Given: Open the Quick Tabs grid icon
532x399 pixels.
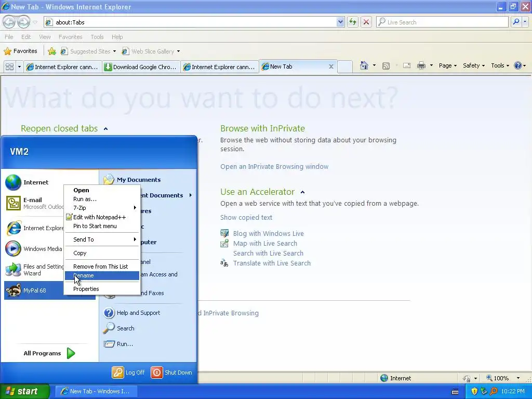Looking at the screenshot, I should (x=9, y=67).
